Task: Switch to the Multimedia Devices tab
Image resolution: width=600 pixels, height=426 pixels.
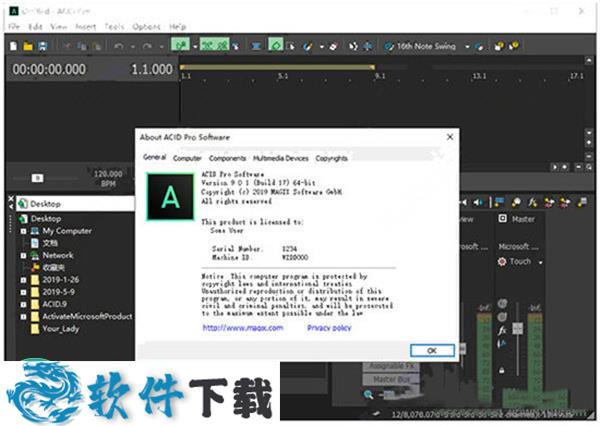Action: pyautogui.click(x=280, y=158)
